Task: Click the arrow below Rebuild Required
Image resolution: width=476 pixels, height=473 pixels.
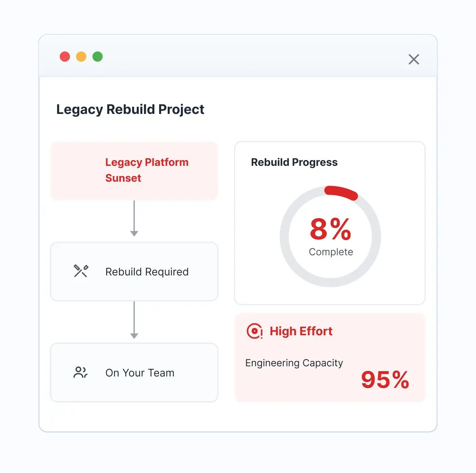Action: click(x=134, y=320)
